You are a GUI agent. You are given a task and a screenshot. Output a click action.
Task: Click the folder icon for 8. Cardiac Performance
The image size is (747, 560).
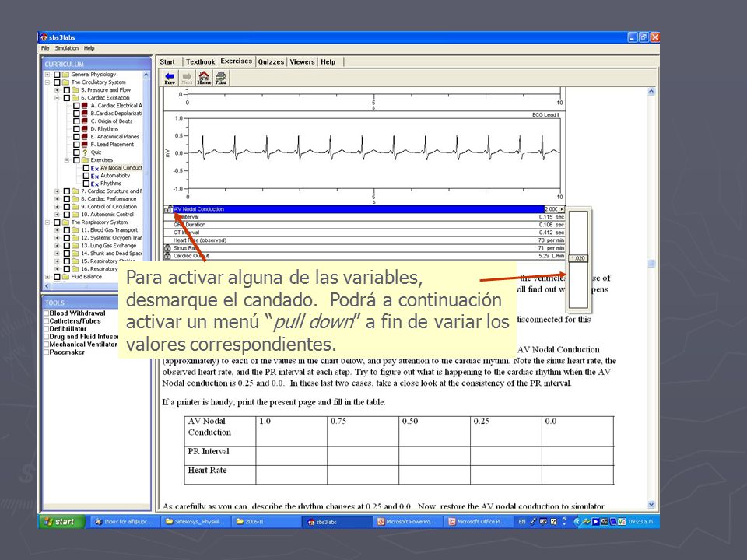75,199
